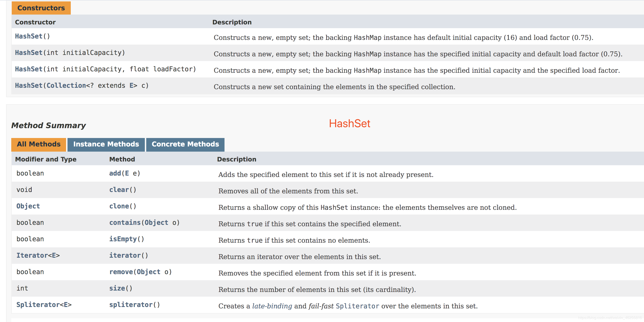The image size is (644, 322).
Task: Open the size() method link
Action: click(117, 288)
